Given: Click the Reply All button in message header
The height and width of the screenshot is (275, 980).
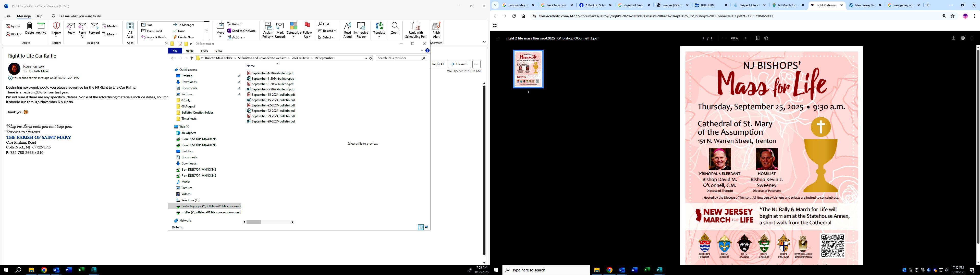Looking at the screenshot, I should point(438,64).
